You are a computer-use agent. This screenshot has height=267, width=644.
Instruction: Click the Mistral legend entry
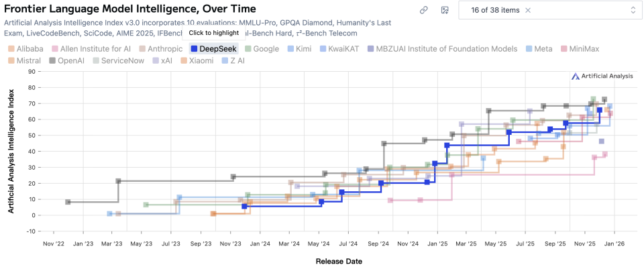click(24, 61)
